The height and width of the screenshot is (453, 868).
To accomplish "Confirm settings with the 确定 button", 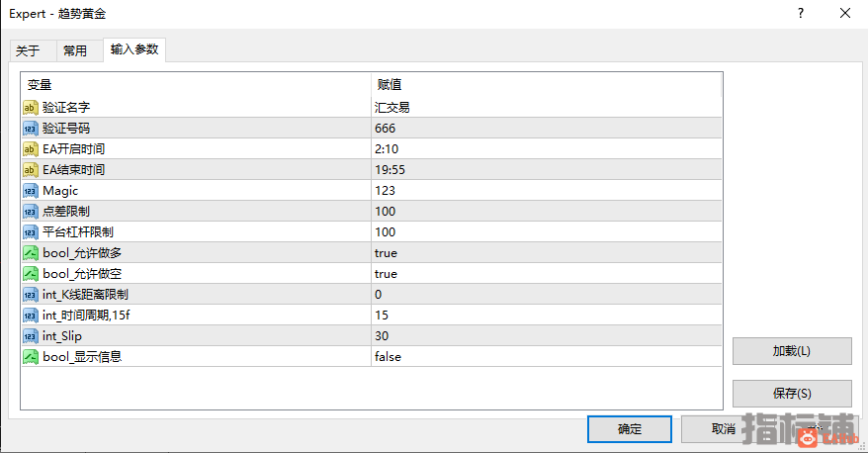I will [630, 429].
